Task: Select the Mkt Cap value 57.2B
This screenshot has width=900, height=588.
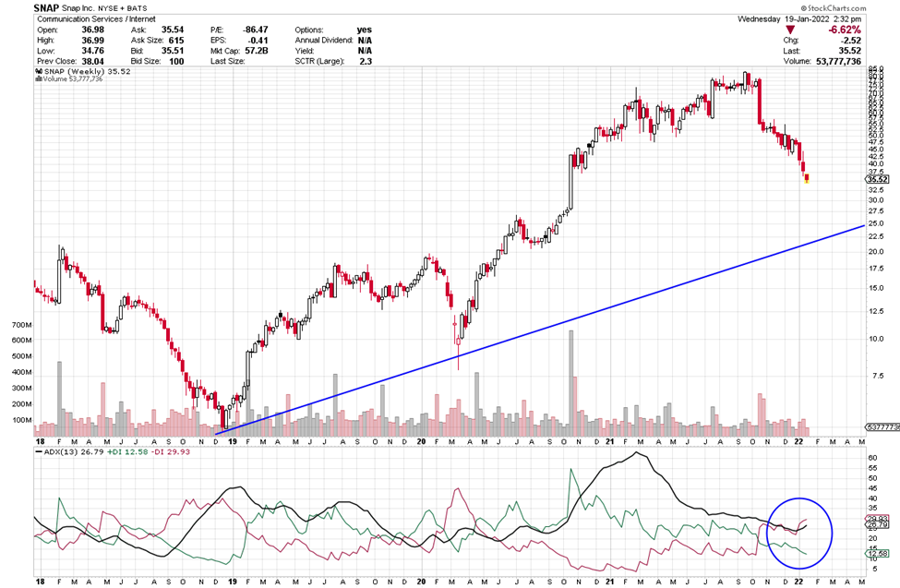Action: pos(257,51)
